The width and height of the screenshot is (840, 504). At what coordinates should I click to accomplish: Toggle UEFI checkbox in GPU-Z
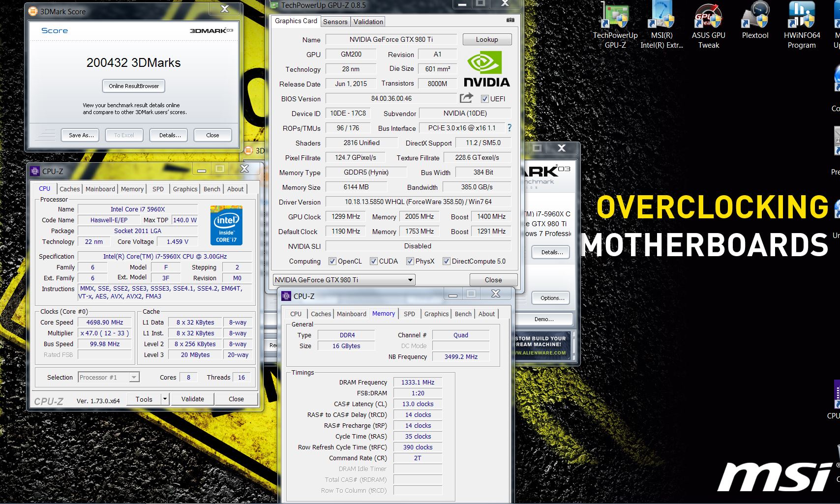click(484, 99)
